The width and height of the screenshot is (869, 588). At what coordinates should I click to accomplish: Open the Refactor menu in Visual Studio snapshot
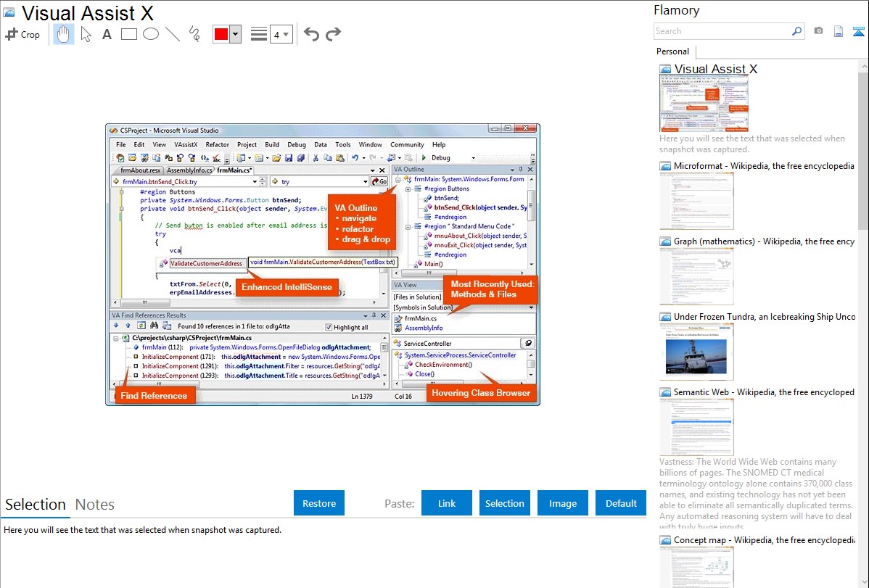218,145
